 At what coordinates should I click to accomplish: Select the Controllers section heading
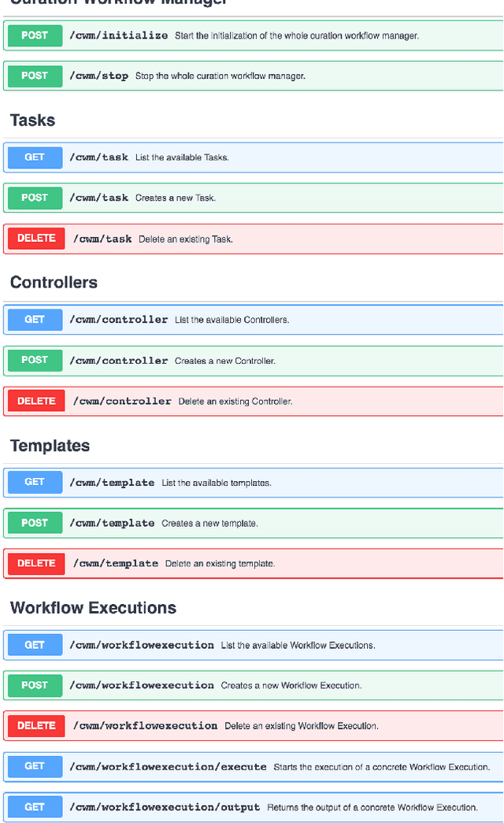coord(53,282)
